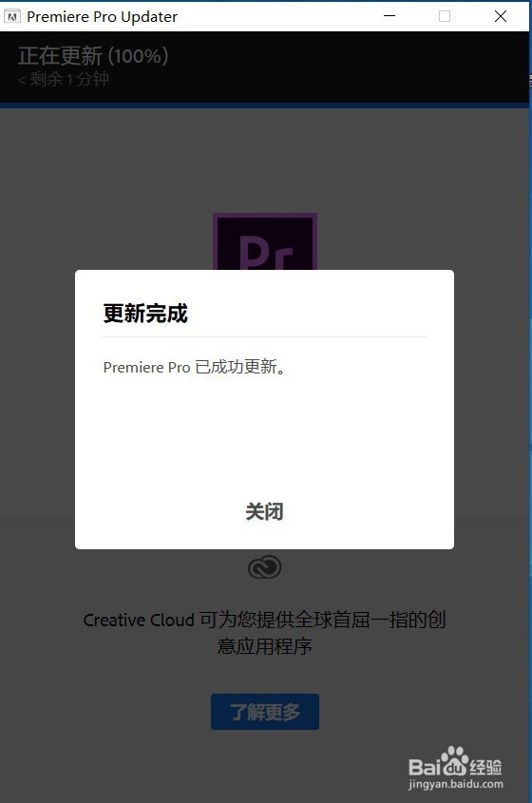Viewport: 532px width, 803px height.
Task: Click the blue update progress bar
Action: [x=265, y=105]
